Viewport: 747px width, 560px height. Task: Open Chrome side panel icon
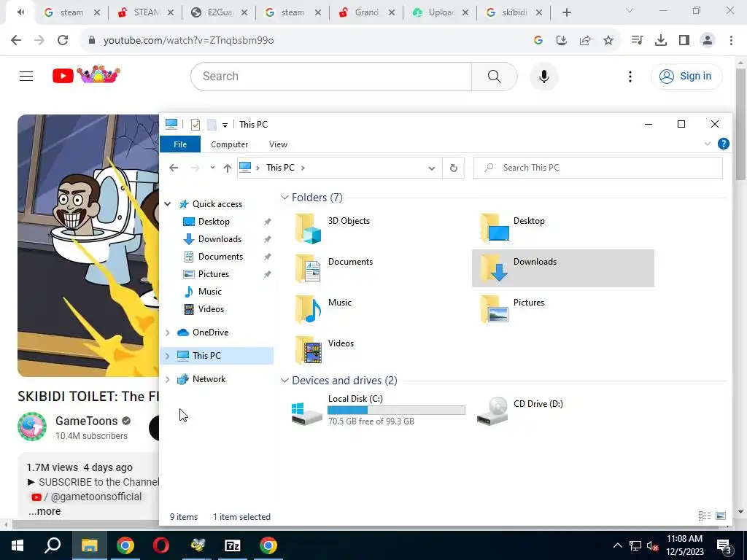click(684, 41)
